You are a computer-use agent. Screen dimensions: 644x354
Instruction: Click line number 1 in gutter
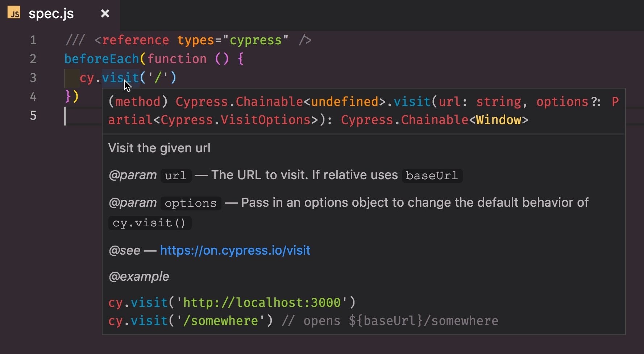[33, 40]
